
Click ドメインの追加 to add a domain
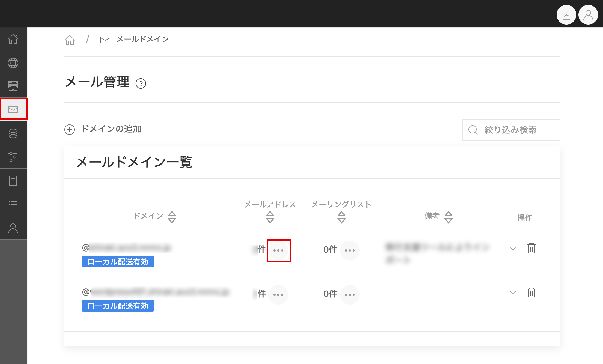click(103, 129)
